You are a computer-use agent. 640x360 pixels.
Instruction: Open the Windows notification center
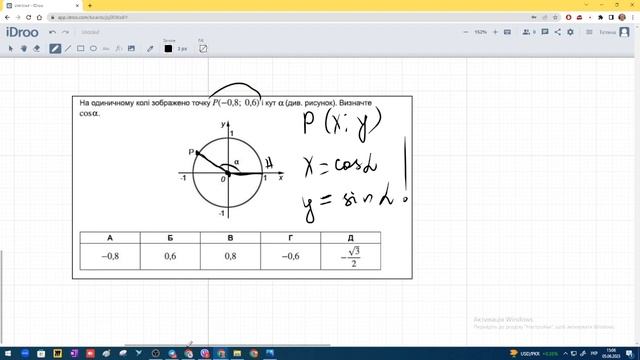click(x=630, y=353)
